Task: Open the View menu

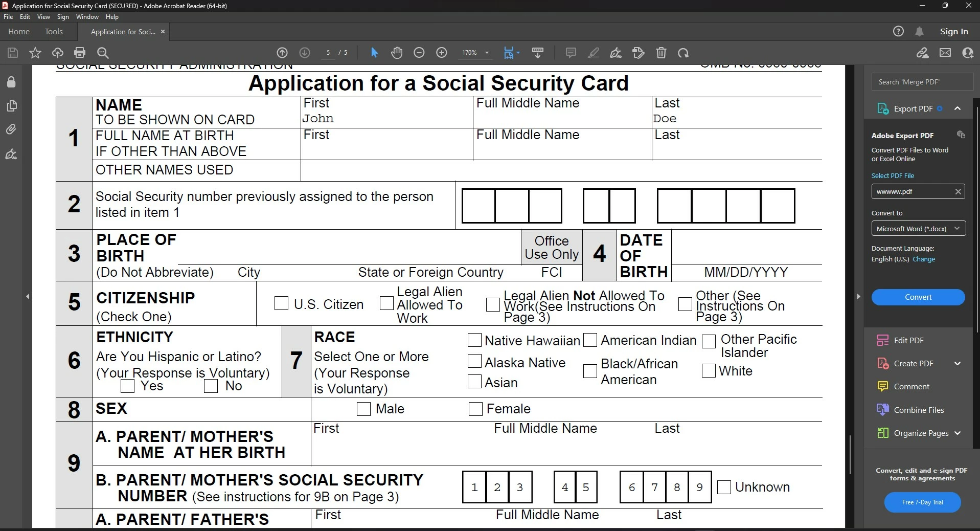Action: coord(44,17)
